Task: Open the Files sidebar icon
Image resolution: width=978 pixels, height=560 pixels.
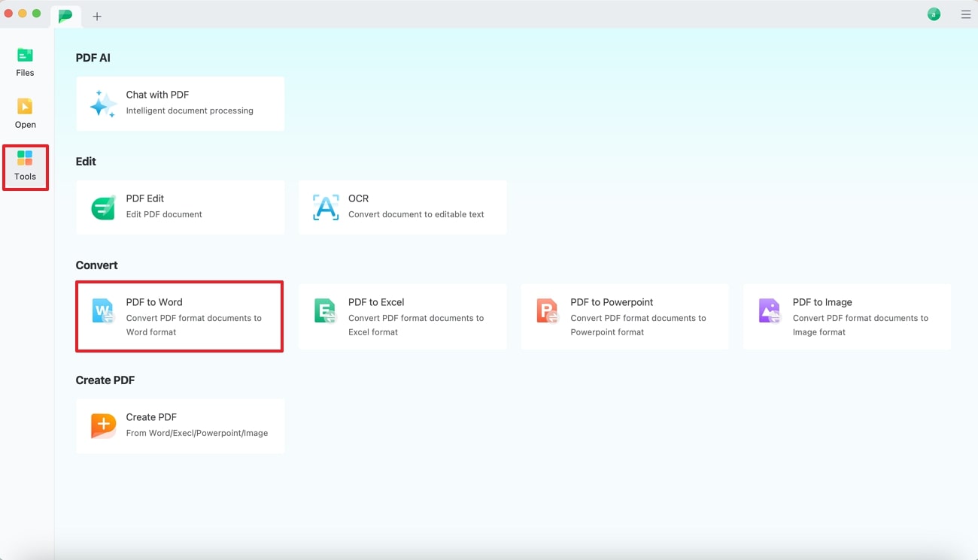Action: pos(25,55)
